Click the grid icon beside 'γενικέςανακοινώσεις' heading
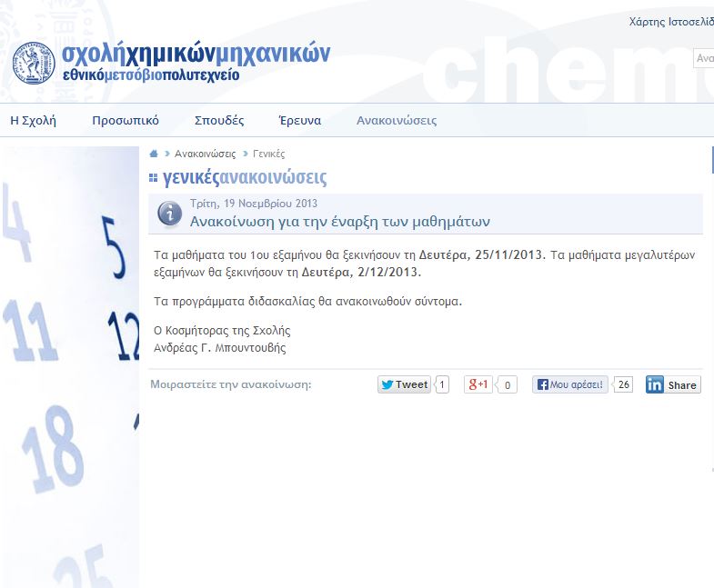The width and height of the screenshot is (714, 588). (153, 178)
